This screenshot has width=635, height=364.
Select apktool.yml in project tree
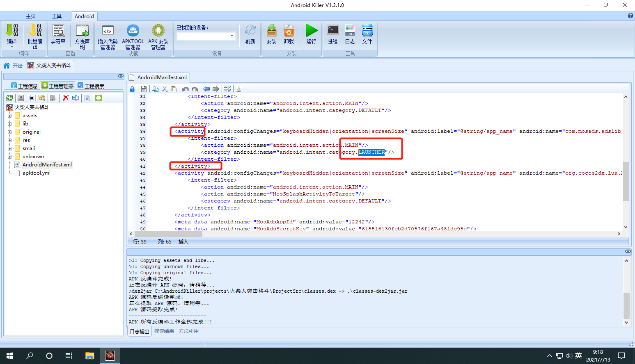37,173
